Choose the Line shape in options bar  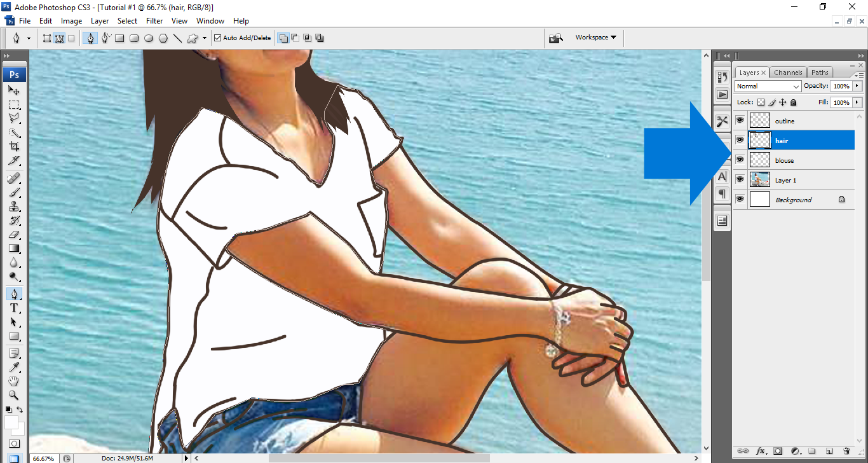177,38
